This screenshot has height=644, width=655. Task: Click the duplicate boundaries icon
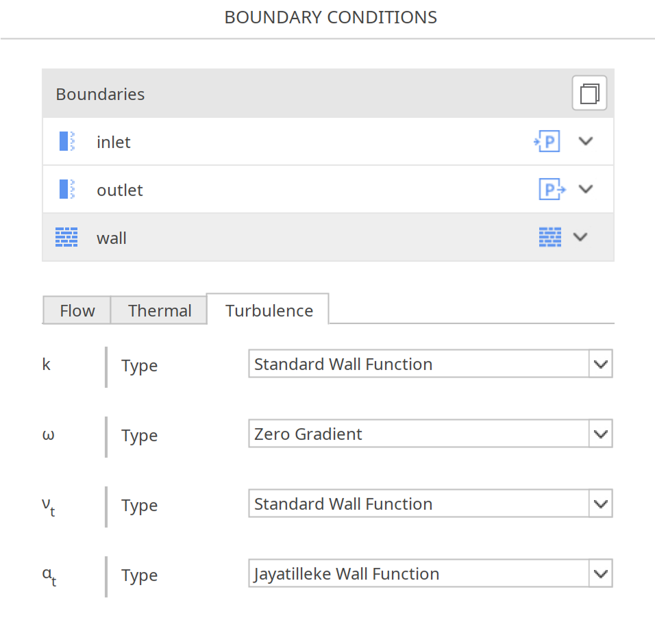point(589,92)
